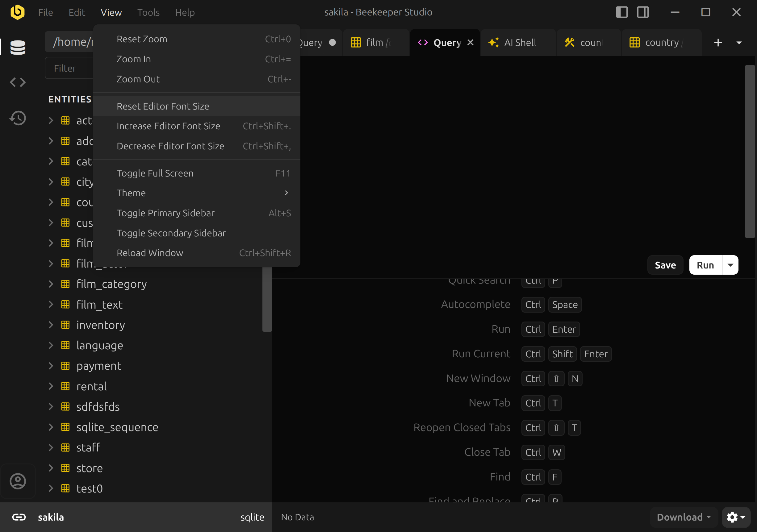Click the Save button
The width and height of the screenshot is (757, 532).
coord(665,265)
